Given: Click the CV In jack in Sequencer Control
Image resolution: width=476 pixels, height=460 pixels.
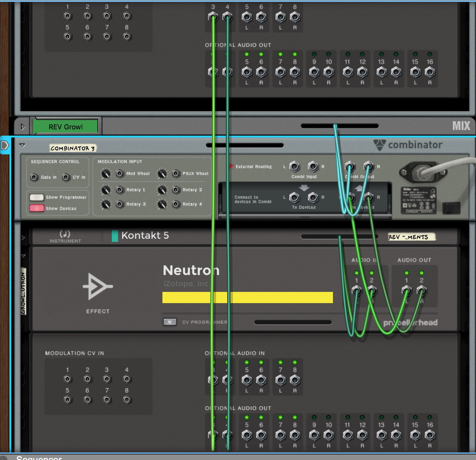Looking at the screenshot, I should click(x=66, y=177).
